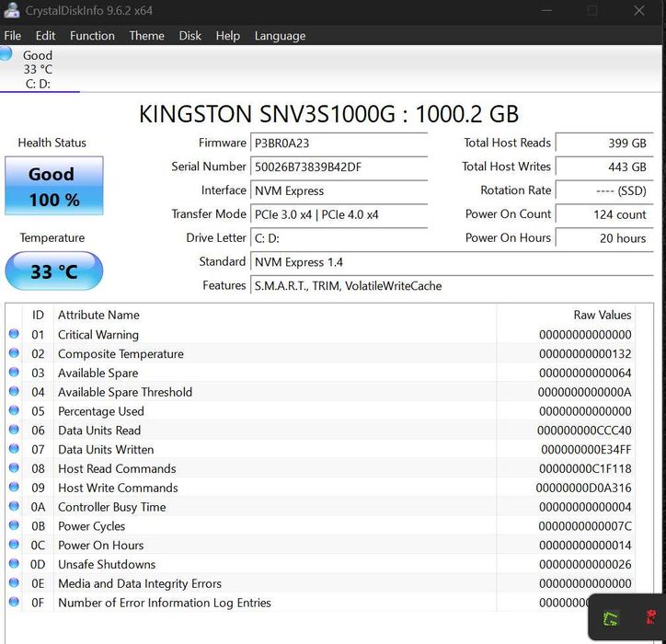Expand the Help menu
Screen dimensions: 666x644
click(227, 36)
